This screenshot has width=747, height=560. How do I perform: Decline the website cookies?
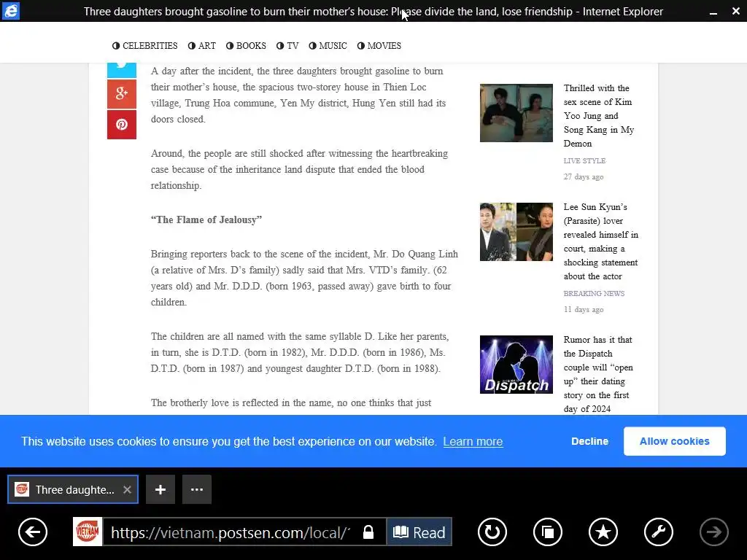[589, 441]
